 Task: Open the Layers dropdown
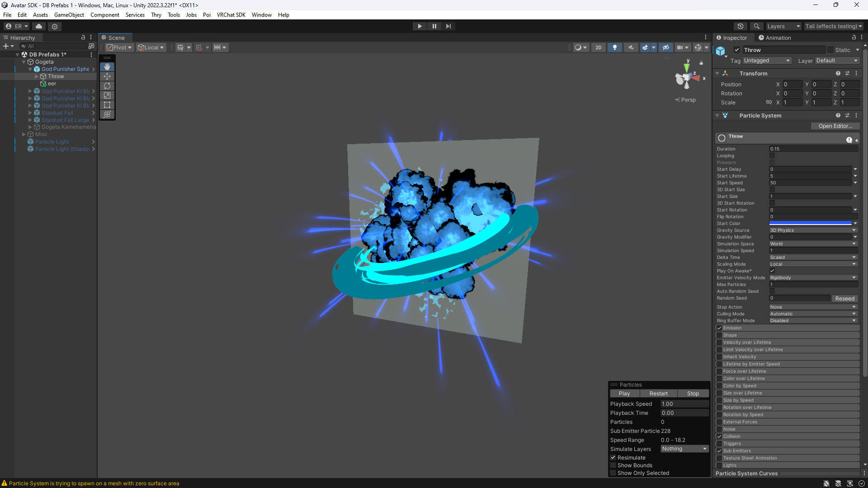(x=783, y=26)
